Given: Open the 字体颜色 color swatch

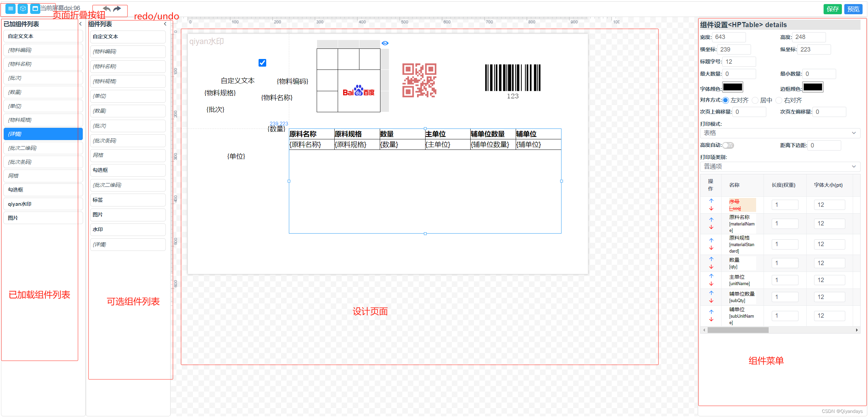Looking at the screenshot, I should coord(733,87).
